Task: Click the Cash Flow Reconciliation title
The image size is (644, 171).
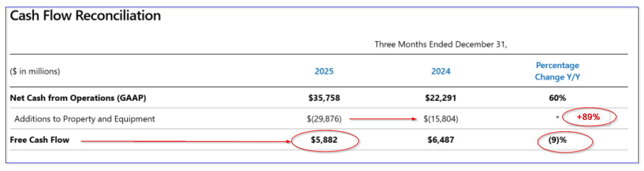Action: [85, 16]
